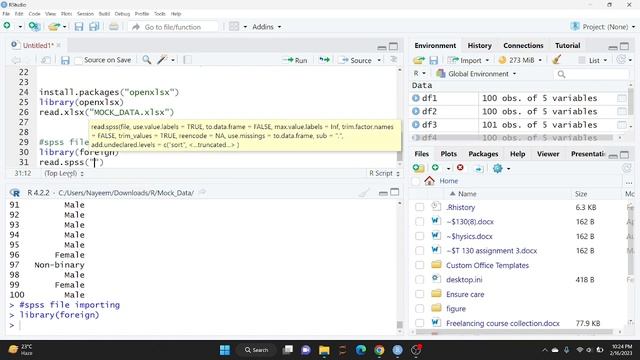Save workspace in the Environment pane
Image resolution: width=640 pixels, height=360 pixels.
click(x=433, y=60)
